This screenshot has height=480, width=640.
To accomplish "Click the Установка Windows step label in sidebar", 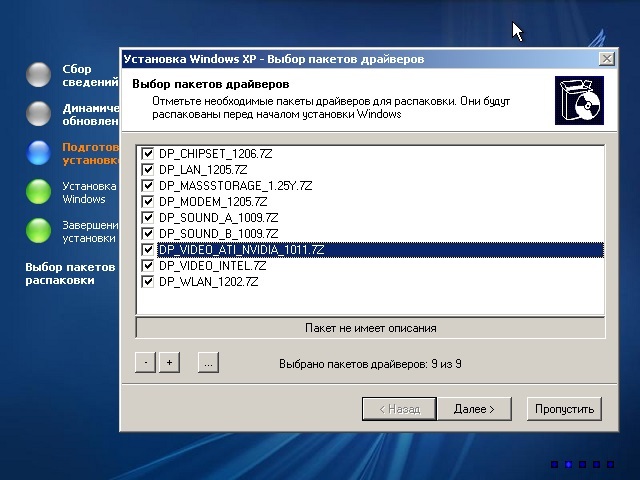I will [x=89, y=193].
